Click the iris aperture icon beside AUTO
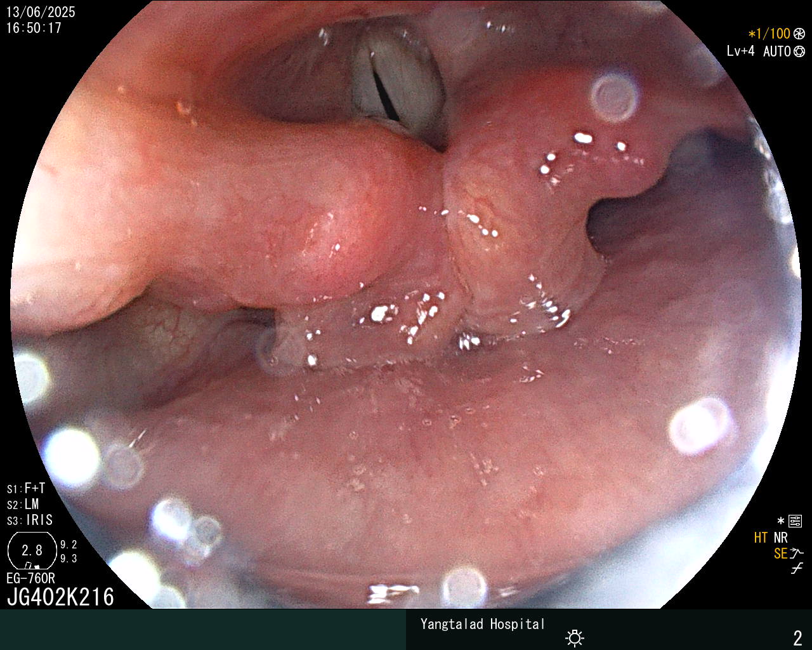The image size is (812, 650). tap(799, 51)
